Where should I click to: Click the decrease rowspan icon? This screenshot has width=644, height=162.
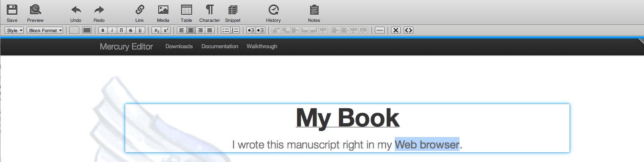click(363, 30)
